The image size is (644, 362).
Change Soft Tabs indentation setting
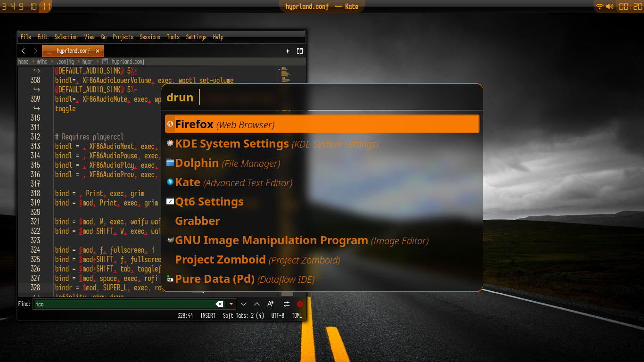tap(243, 316)
